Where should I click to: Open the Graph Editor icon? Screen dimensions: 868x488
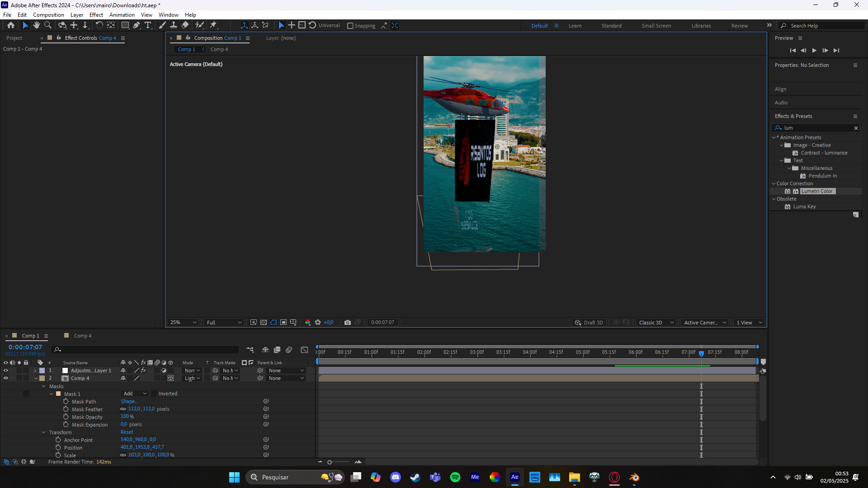tap(305, 350)
